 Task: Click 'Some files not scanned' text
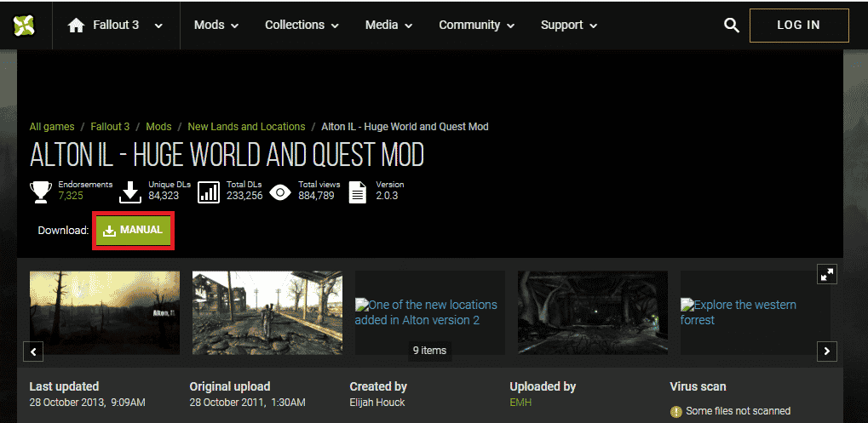[738, 411]
